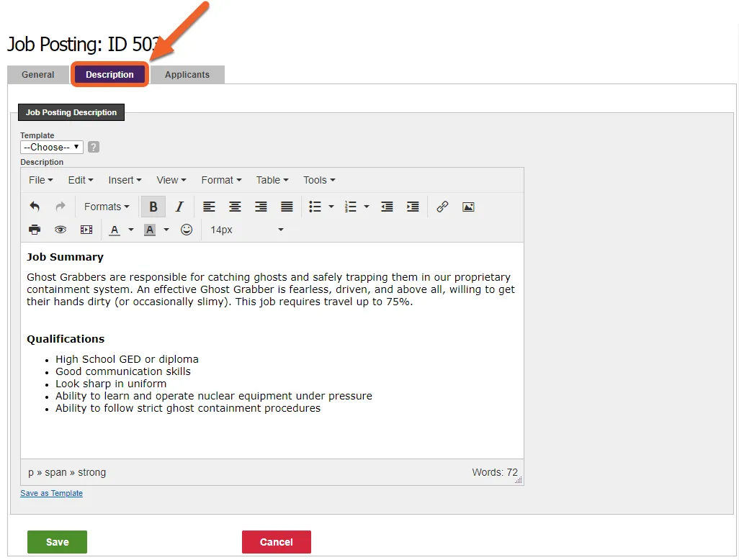This screenshot has height=560, width=739.
Task: Click 'span' in the element path
Action: click(55, 472)
